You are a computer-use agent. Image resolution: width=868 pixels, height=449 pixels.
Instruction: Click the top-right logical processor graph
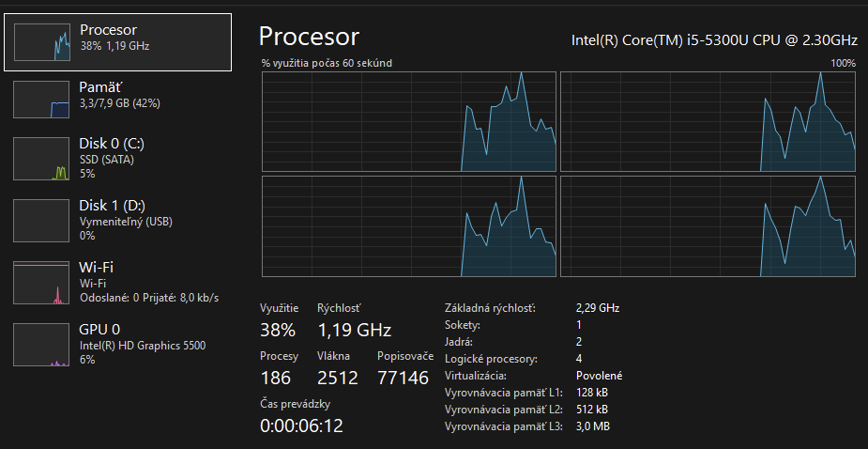(708, 121)
